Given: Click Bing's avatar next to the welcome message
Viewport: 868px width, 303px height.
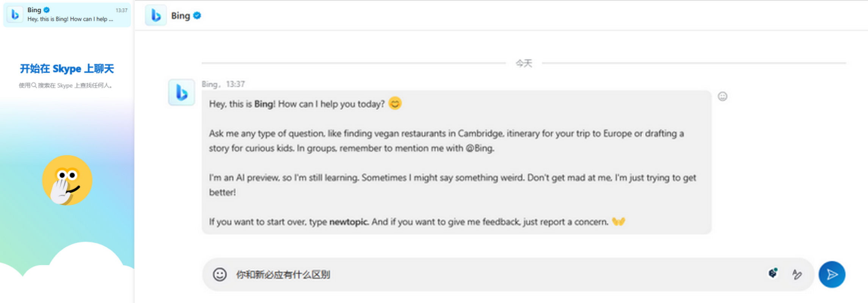Looking at the screenshot, I should 181,92.
